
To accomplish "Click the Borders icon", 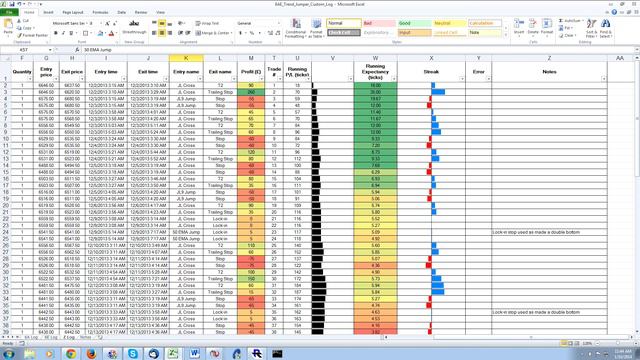I will tap(85, 33).
